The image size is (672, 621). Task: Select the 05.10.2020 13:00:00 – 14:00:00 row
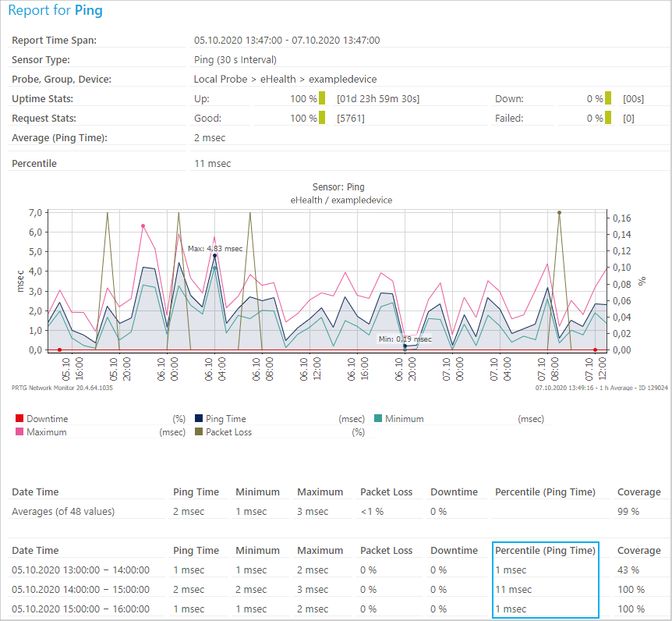[80, 570]
